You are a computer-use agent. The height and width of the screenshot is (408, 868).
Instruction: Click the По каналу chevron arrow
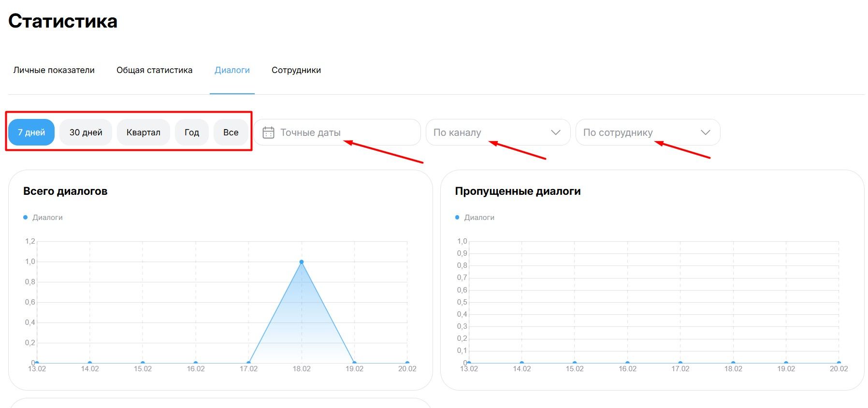556,132
